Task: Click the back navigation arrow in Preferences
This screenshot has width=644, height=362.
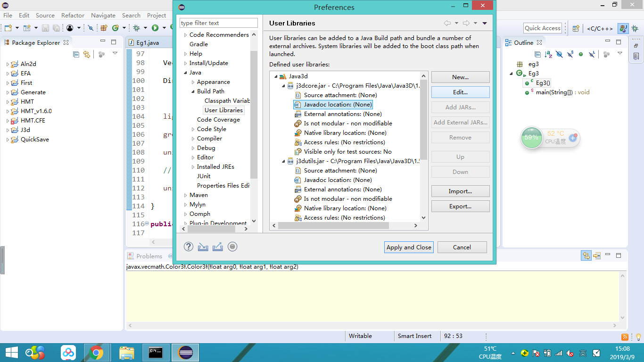Action: (447, 23)
